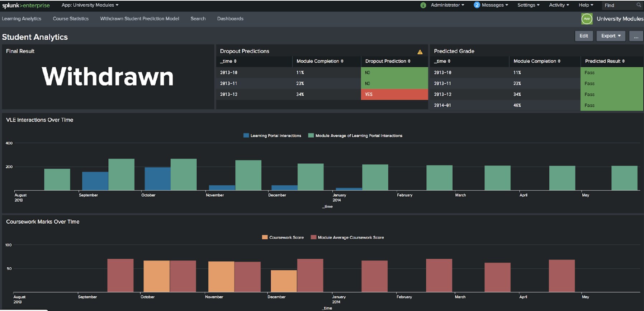This screenshot has height=311, width=644.
Task: Click 34% in Dropout Predictions table
Action: tap(300, 95)
